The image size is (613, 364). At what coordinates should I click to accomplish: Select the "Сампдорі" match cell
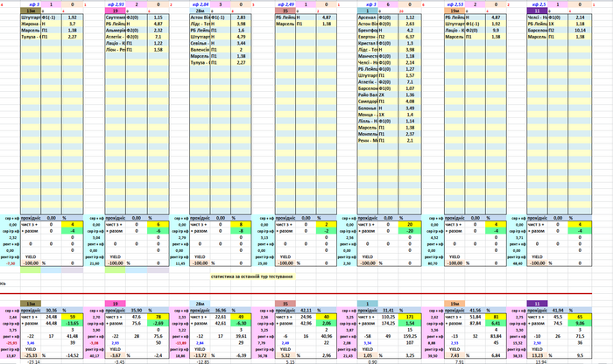pyautogui.click(x=368, y=101)
